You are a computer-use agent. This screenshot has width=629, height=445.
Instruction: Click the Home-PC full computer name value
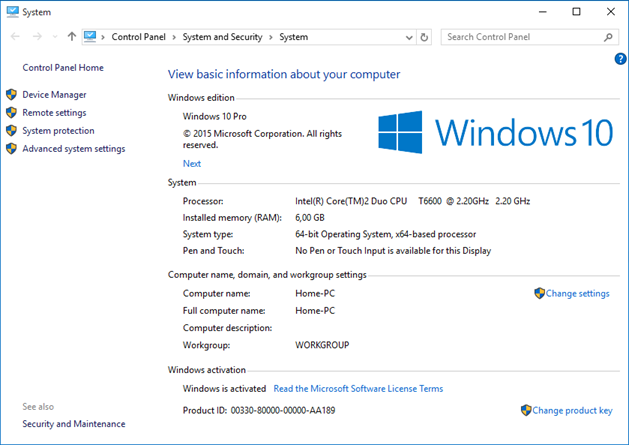pos(315,311)
